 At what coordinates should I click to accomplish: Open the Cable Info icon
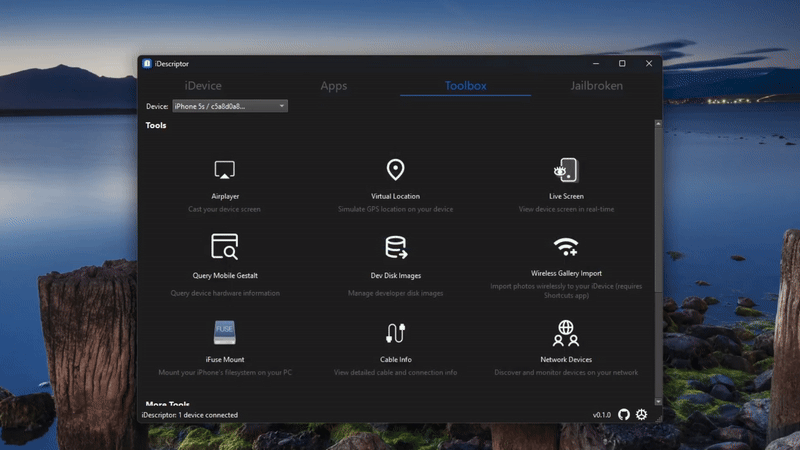[x=395, y=333]
